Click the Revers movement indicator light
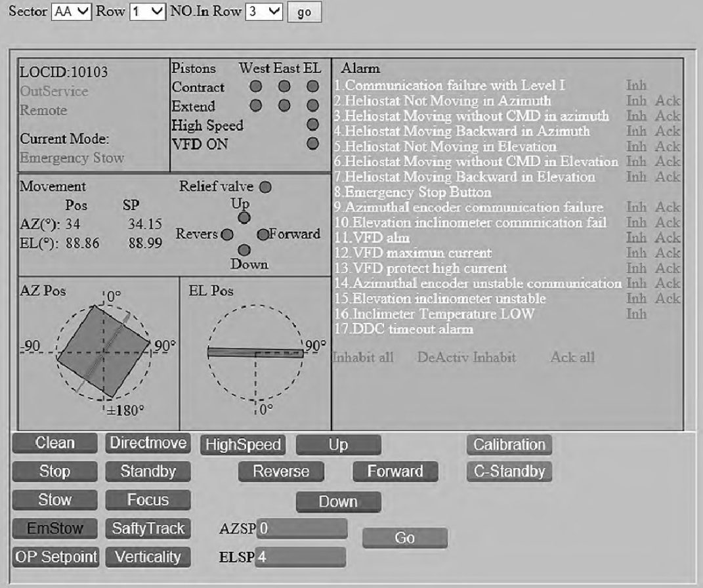703x588 pixels. click(227, 234)
